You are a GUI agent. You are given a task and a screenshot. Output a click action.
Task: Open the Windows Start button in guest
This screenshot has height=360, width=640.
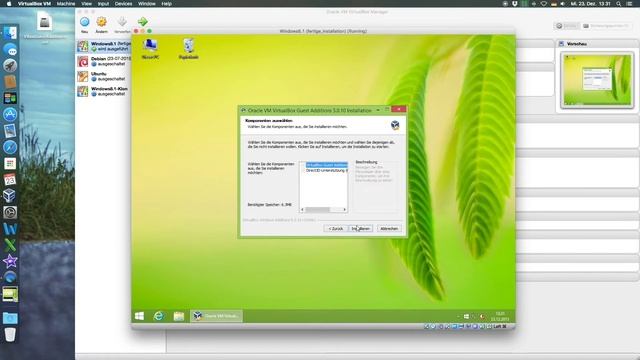tap(139, 316)
